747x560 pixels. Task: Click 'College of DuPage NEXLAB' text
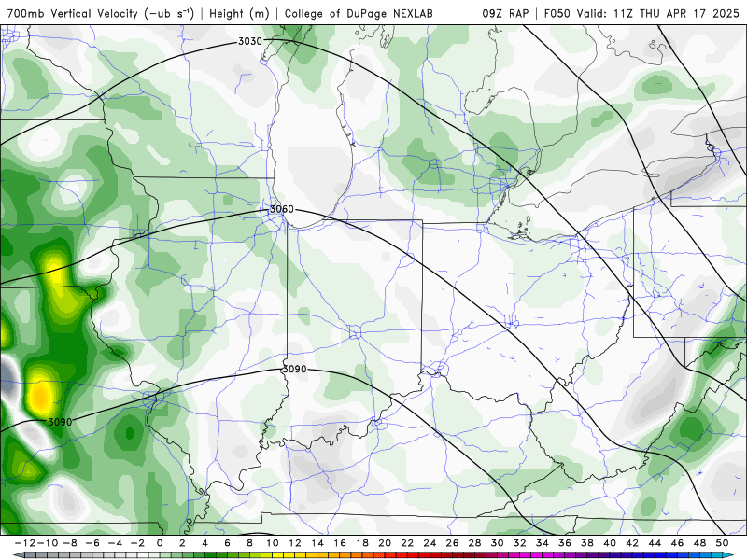(359, 13)
